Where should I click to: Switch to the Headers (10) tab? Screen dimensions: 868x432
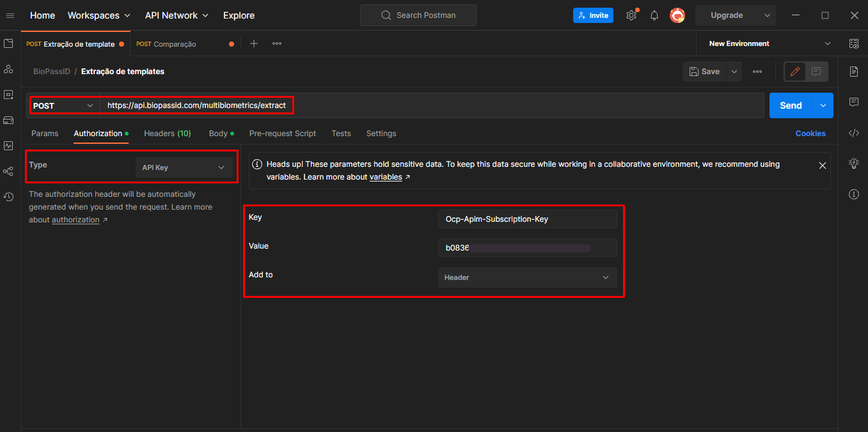(x=168, y=134)
